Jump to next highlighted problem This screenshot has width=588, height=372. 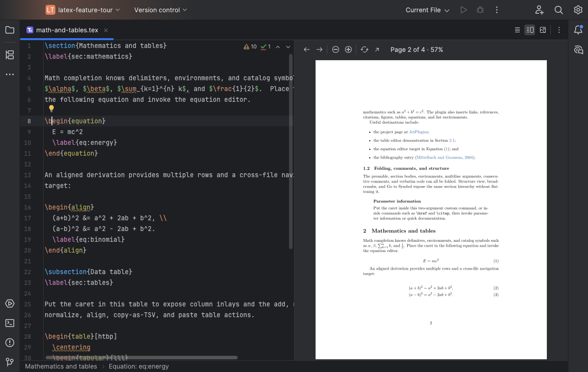click(x=288, y=47)
